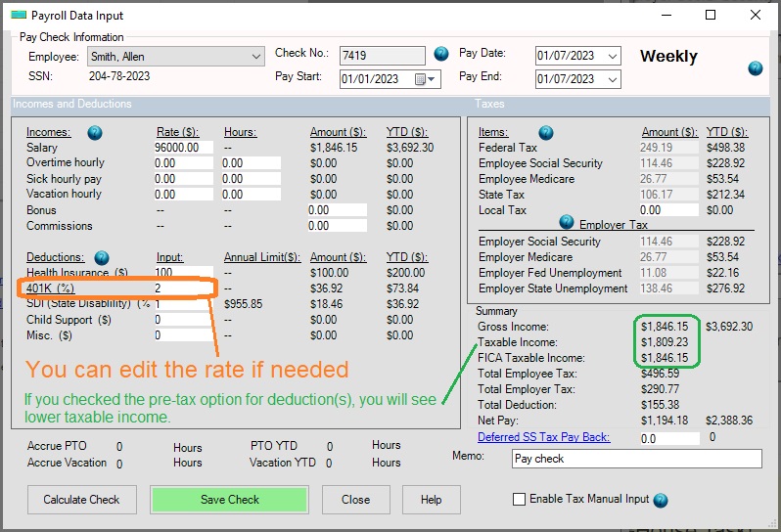The height and width of the screenshot is (532, 781).
Task: Open Pay Start calendar picker icon
Action: coord(422,79)
